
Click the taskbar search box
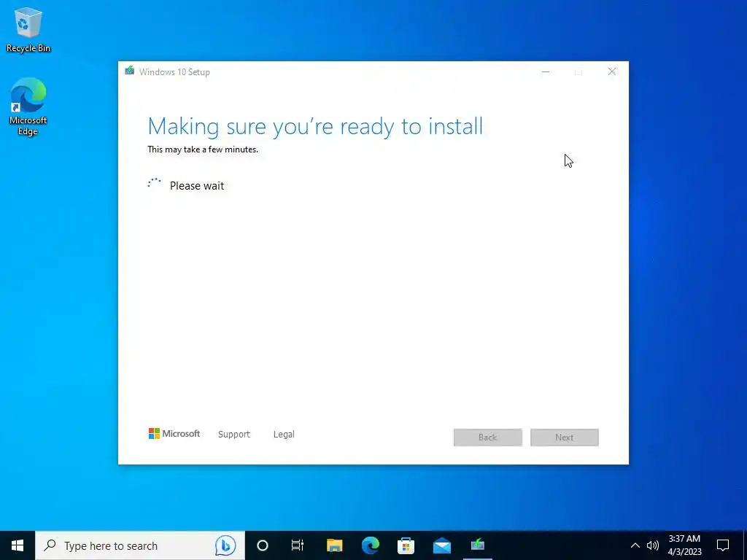[140, 545]
